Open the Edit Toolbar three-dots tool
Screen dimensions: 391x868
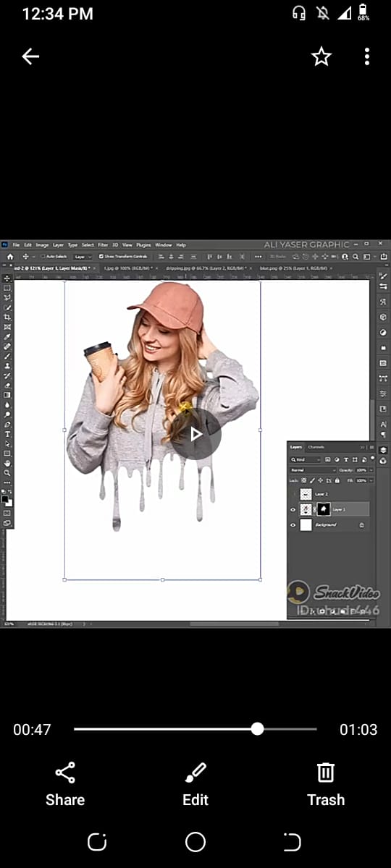point(8,482)
